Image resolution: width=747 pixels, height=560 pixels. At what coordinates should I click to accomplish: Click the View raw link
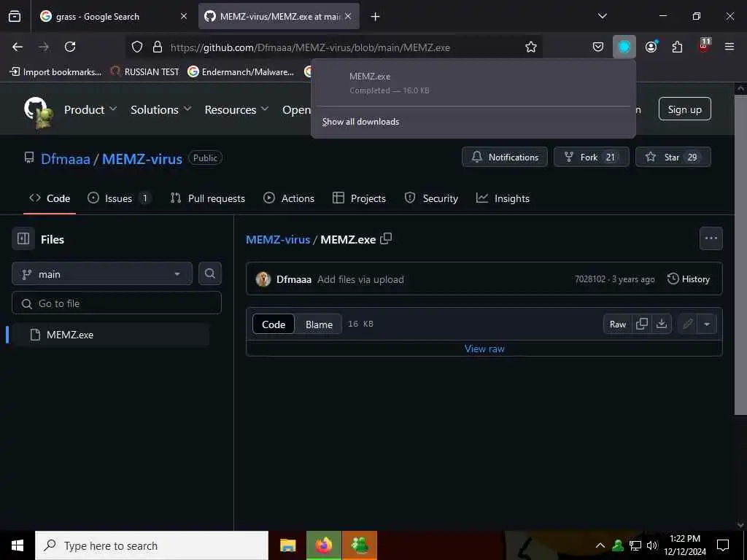click(x=484, y=349)
